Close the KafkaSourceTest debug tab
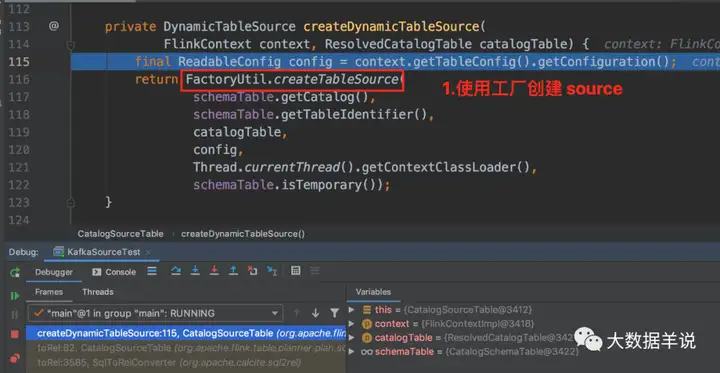Viewport: 720px width, 373px height. [148, 252]
